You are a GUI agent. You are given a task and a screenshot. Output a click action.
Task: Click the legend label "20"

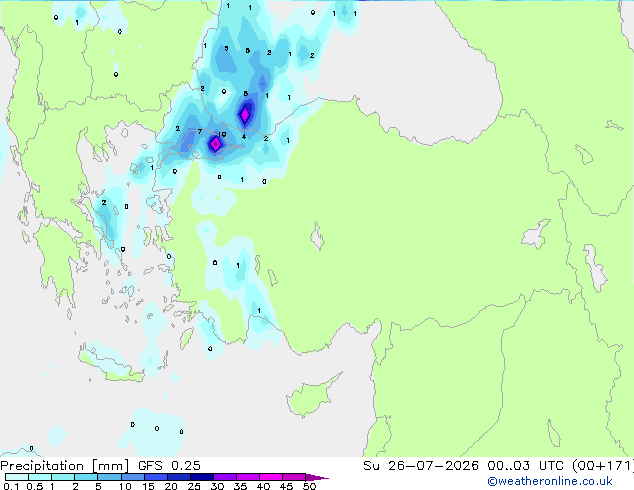coord(171,486)
